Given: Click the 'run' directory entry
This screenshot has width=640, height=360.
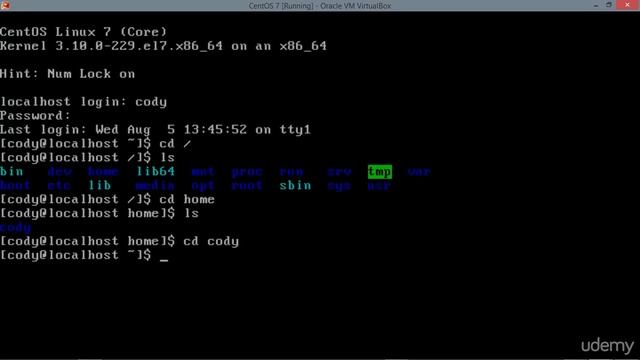Looking at the screenshot, I should click(x=291, y=171).
